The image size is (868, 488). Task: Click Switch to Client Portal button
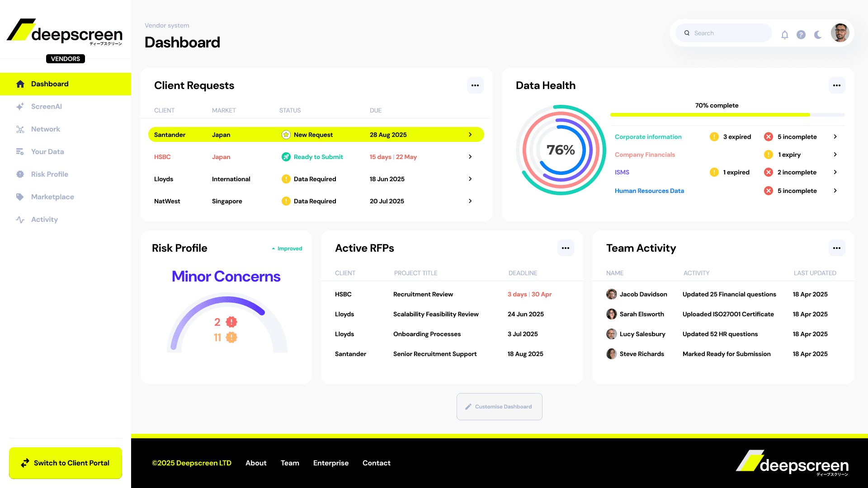(66, 463)
